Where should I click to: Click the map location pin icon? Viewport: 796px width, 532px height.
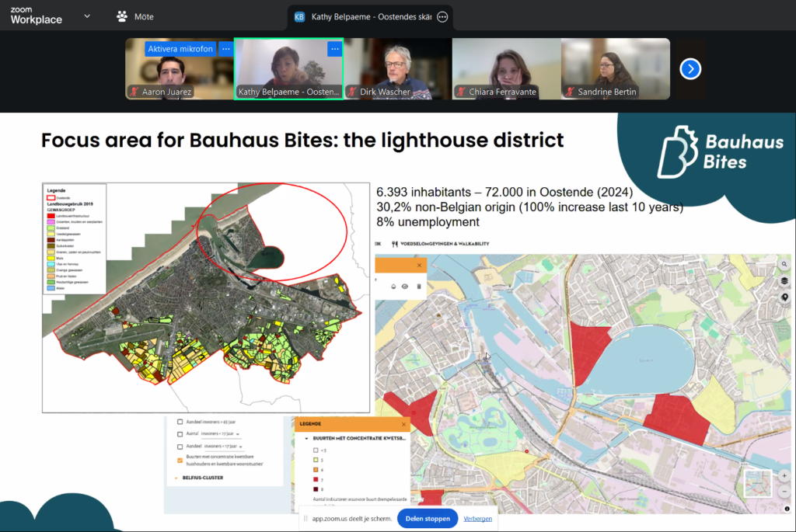click(x=784, y=297)
